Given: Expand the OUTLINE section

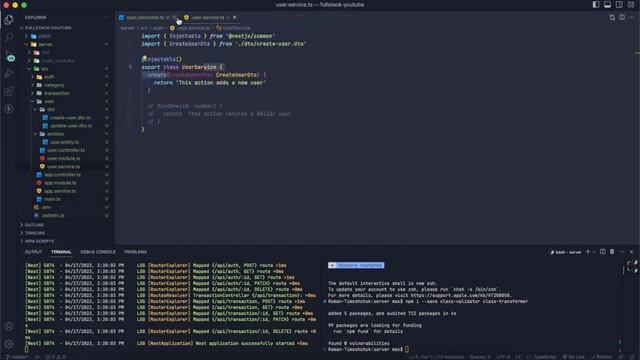Looking at the screenshot, I should click(34, 225).
